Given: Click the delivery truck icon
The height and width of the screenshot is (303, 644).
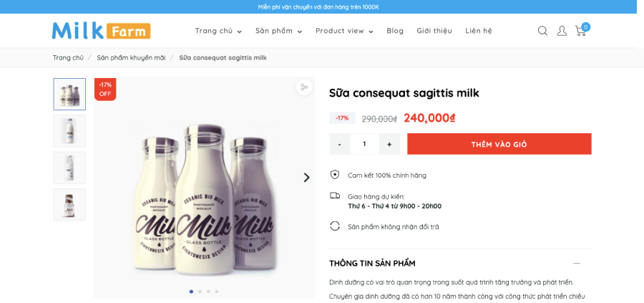Looking at the screenshot, I should click(x=335, y=196).
